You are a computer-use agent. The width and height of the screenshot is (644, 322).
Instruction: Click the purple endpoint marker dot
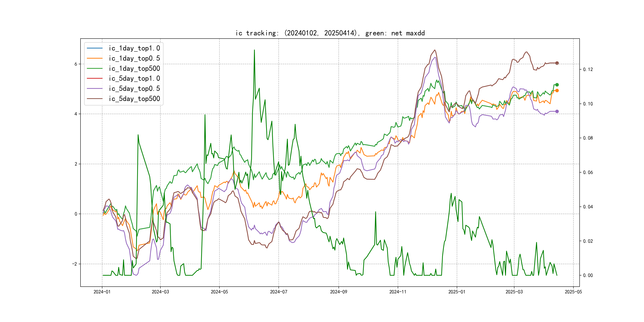pos(557,111)
